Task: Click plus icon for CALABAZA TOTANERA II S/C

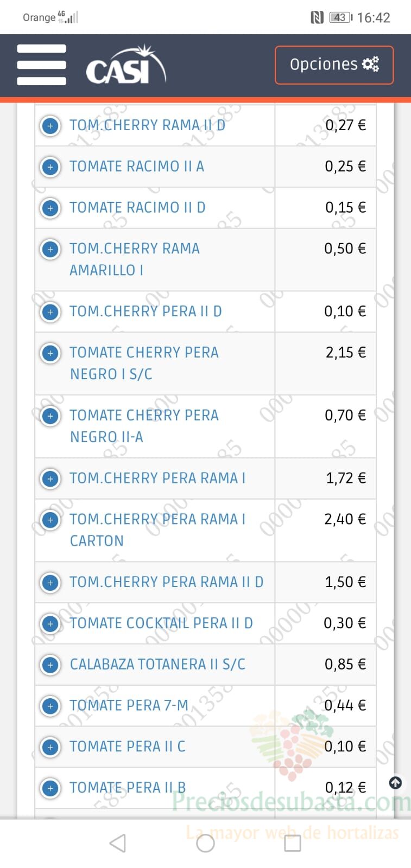Action: [x=50, y=665]
